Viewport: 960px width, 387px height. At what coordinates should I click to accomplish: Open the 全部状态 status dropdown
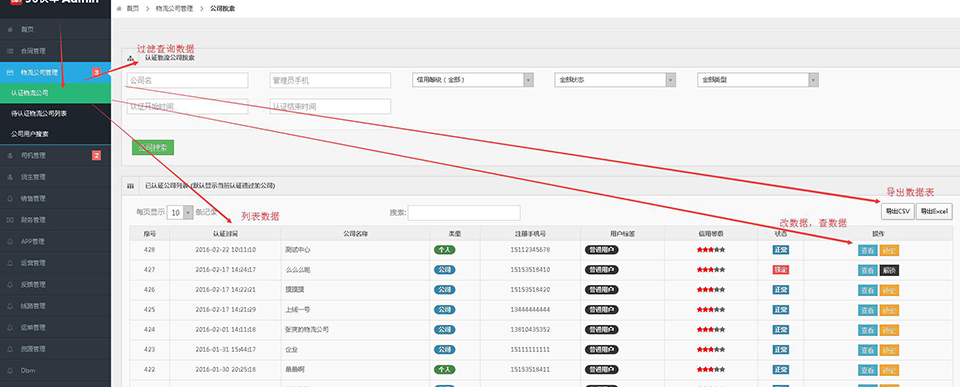click(x=615, y=80)
